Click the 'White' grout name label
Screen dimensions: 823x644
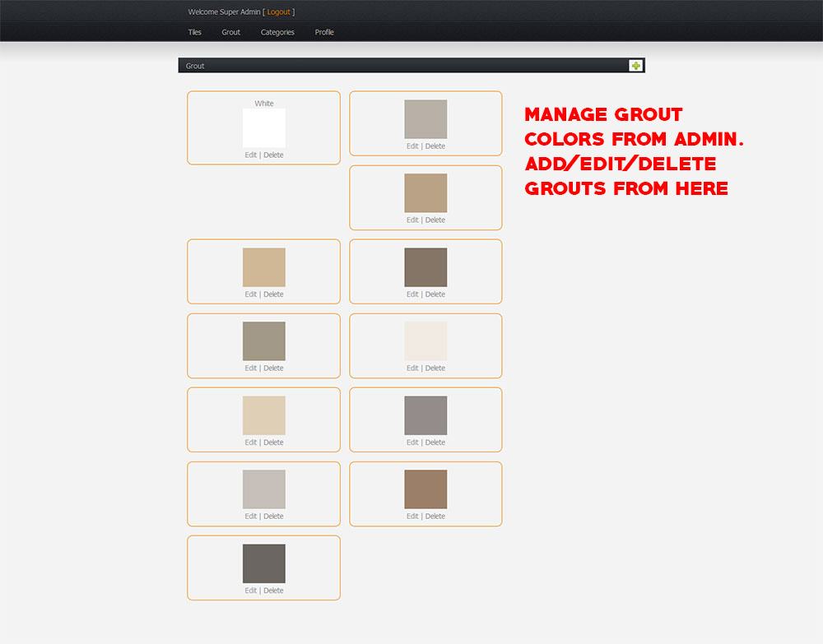click(264, 104)
